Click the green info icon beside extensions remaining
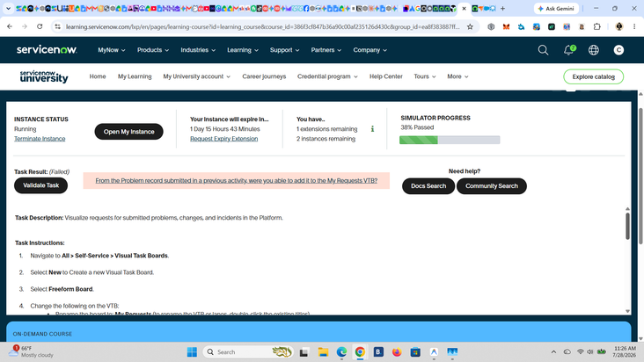644x362 pixels. [372, 129]
